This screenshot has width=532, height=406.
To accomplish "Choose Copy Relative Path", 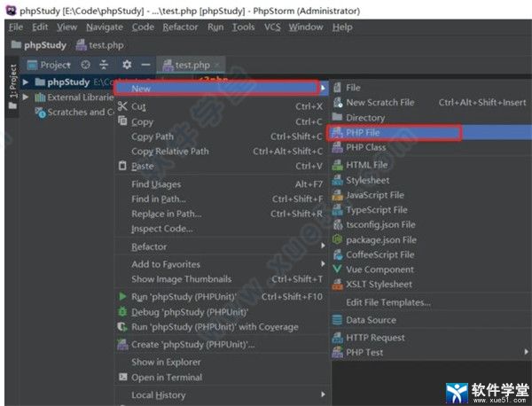I will tap(170, 152).
